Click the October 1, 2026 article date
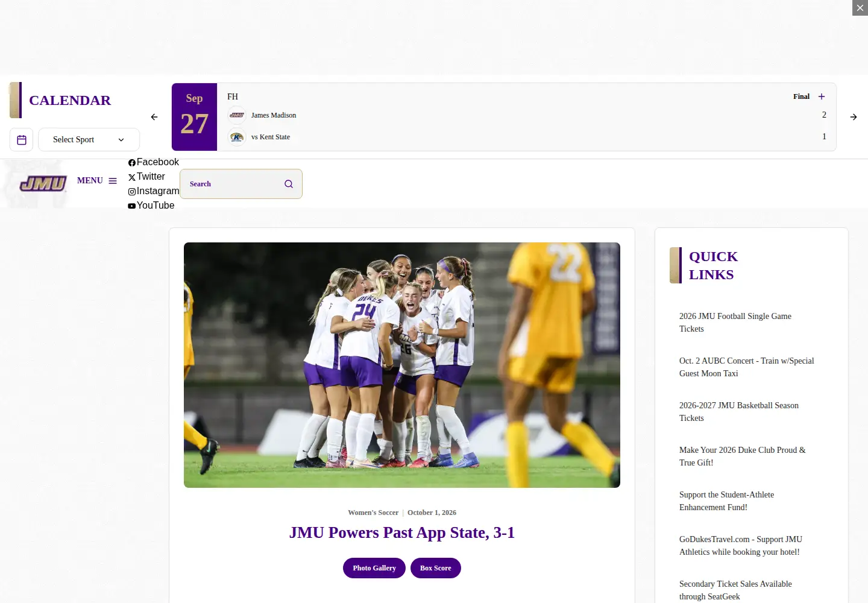Image resolution: width=868 pixels, height=603 pixels. [x=432, y=513]
